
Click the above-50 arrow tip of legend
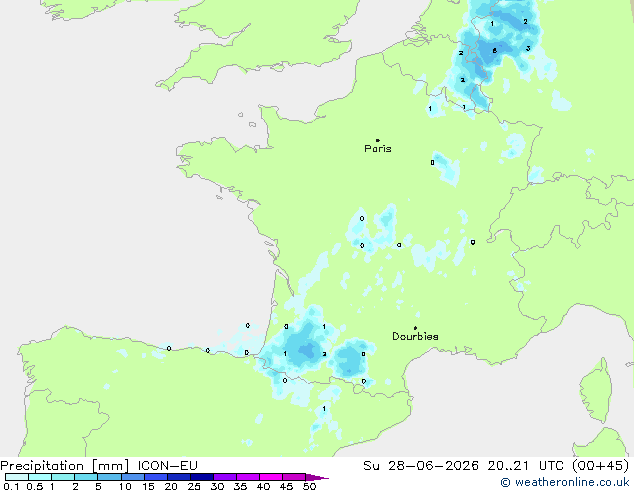317,477
